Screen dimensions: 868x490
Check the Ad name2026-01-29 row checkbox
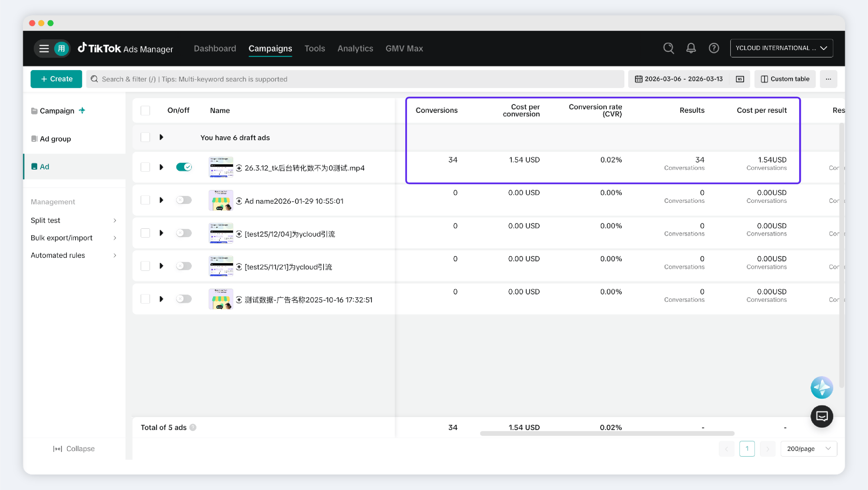145,200
